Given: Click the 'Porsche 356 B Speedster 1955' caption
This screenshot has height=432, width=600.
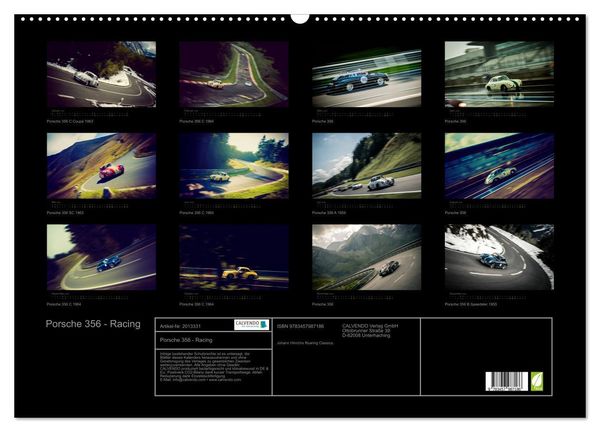Looking at the screenshot, I should tap(471, 305).
